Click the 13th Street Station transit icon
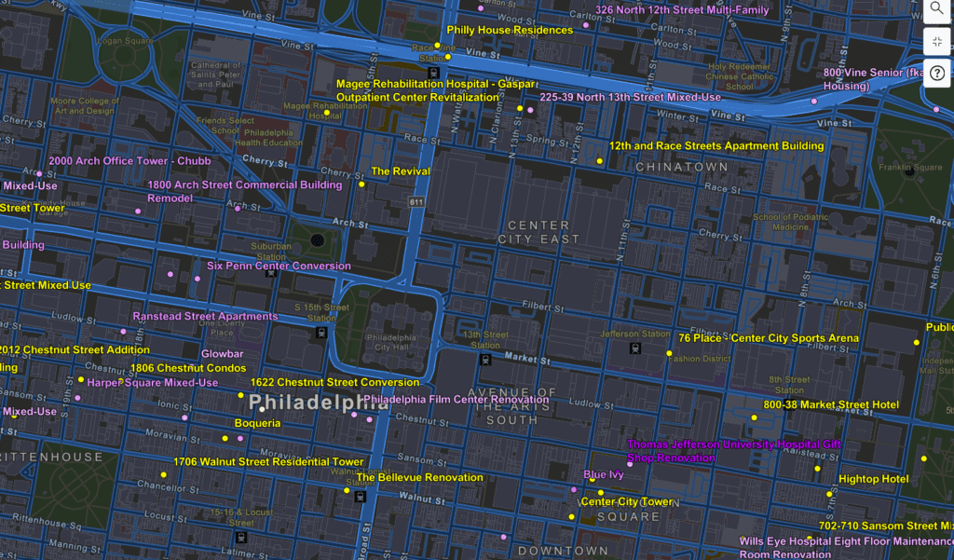Screen dimensions: 954x560 pos(484,359)
